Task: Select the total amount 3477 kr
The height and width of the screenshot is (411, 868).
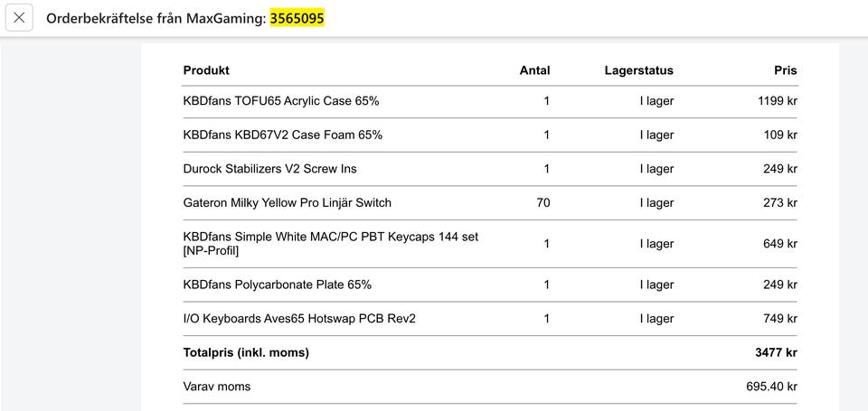Action: (776, 352)
